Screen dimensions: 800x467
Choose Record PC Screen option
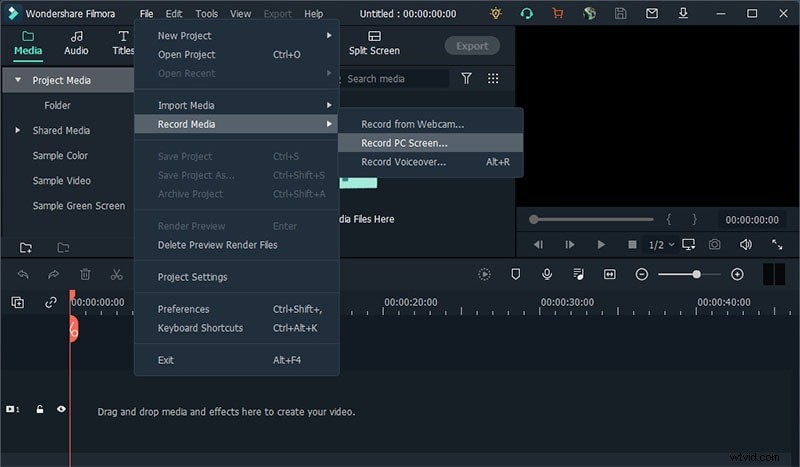click(x=431, y=143)
